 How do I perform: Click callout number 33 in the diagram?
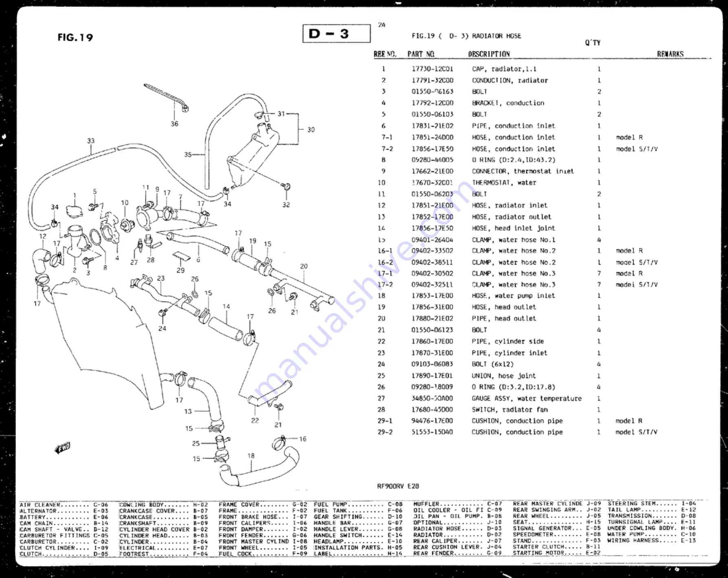pyautogui.click(x=91, y=141)
